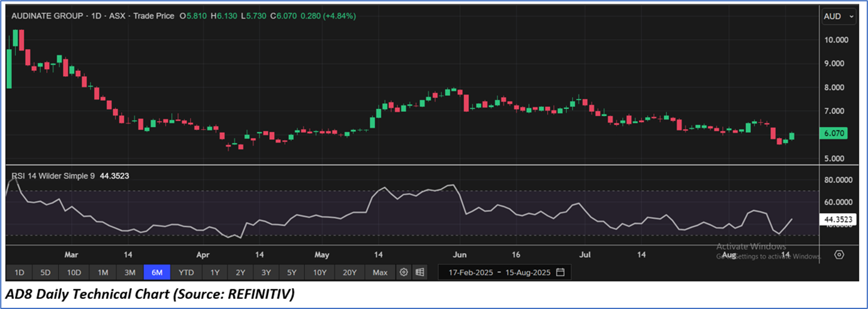Click the data table icon beside settings
The height and width of the screenshot is (309, 868).
(x=420, y=272)
